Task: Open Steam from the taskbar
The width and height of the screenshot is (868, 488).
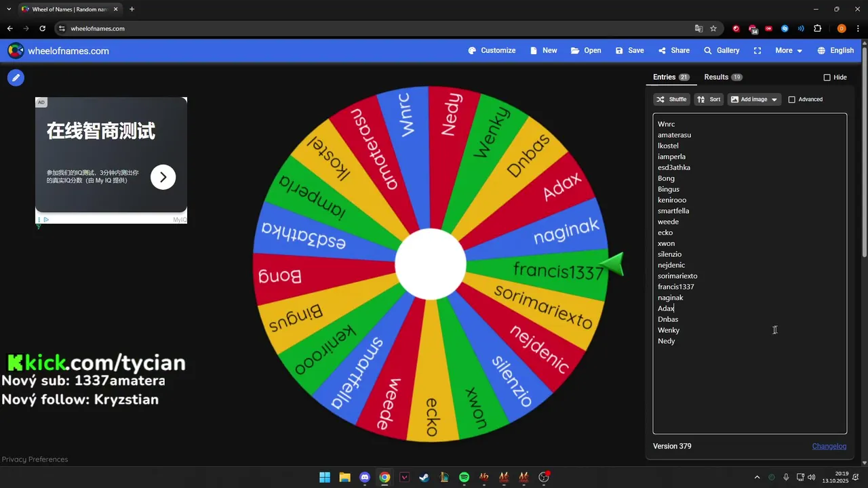Action: tap(424, 477)
